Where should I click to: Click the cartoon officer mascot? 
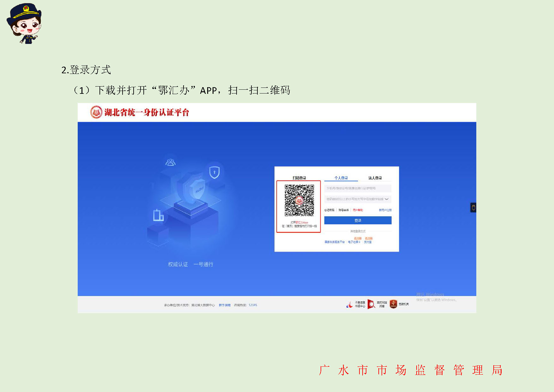click(24, 24)
